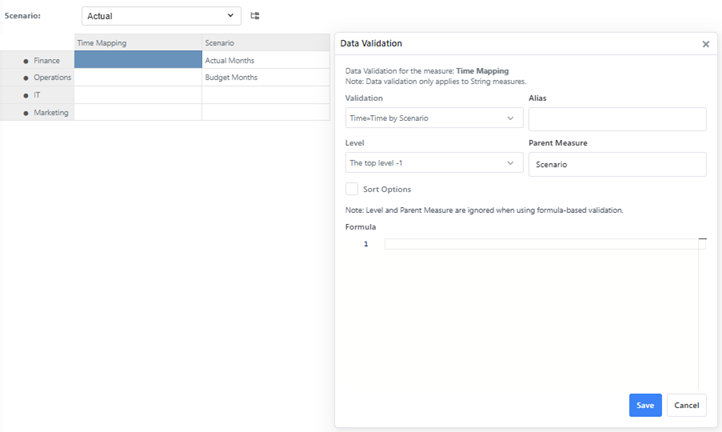Click the formula editor vertical scrollbar
Image resolution: width=722 pixels, height=432 pixels.
tap(702, 313)
